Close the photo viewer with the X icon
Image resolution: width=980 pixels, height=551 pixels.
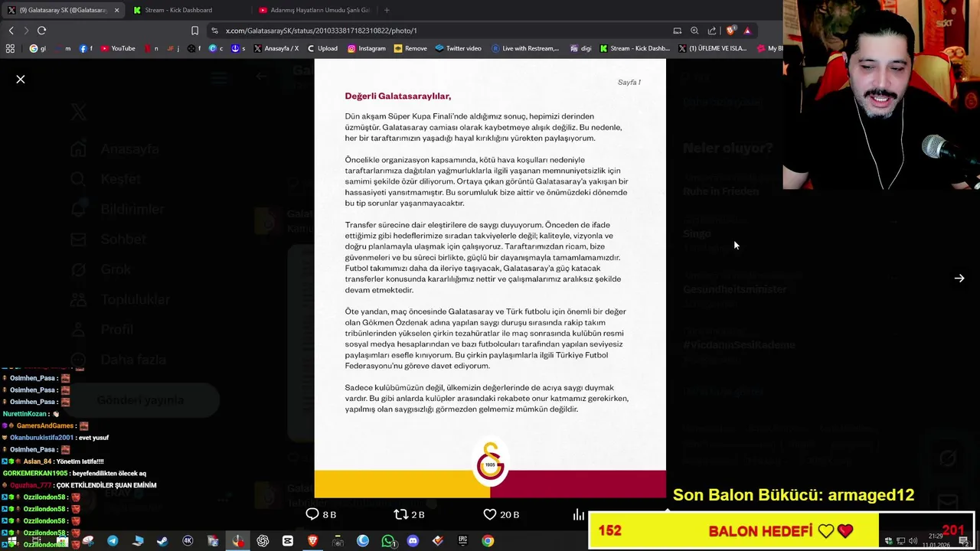(x=21, y=80)
